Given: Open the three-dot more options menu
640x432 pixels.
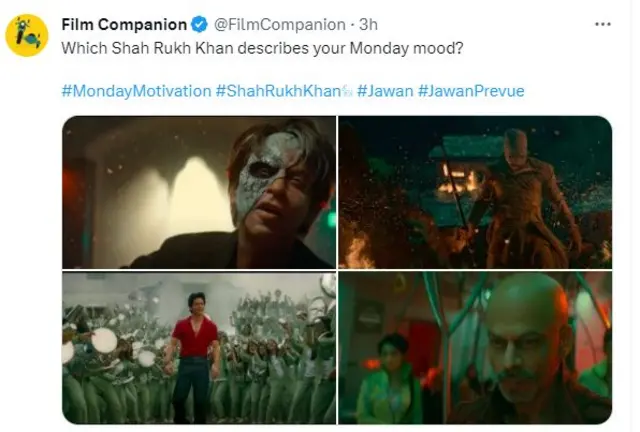Looking at the screenshot, I should (602, 24).
